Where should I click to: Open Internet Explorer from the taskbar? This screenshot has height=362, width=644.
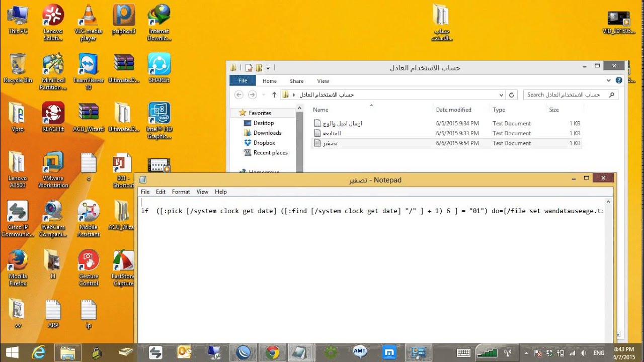coord(39,352)
